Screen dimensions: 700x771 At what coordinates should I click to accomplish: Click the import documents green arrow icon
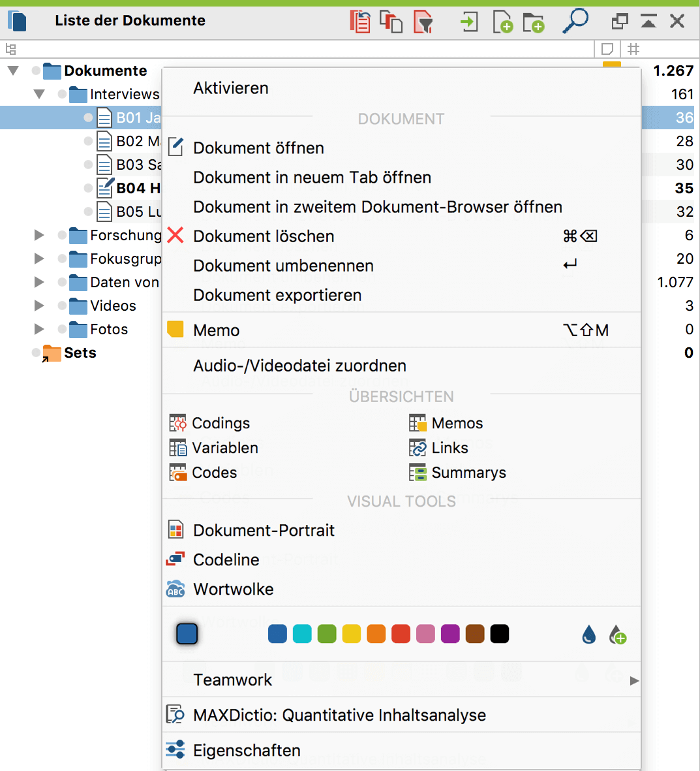(x=468, y=22)
